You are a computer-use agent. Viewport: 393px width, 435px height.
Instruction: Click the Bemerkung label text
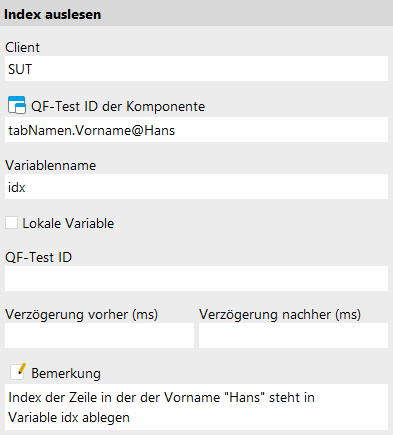pos(66,373)
